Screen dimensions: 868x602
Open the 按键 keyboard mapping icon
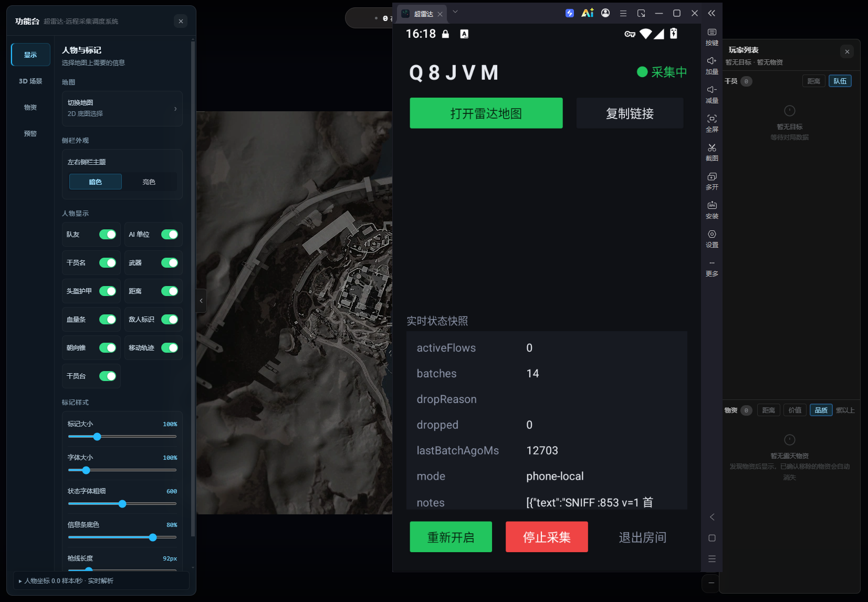712,33
